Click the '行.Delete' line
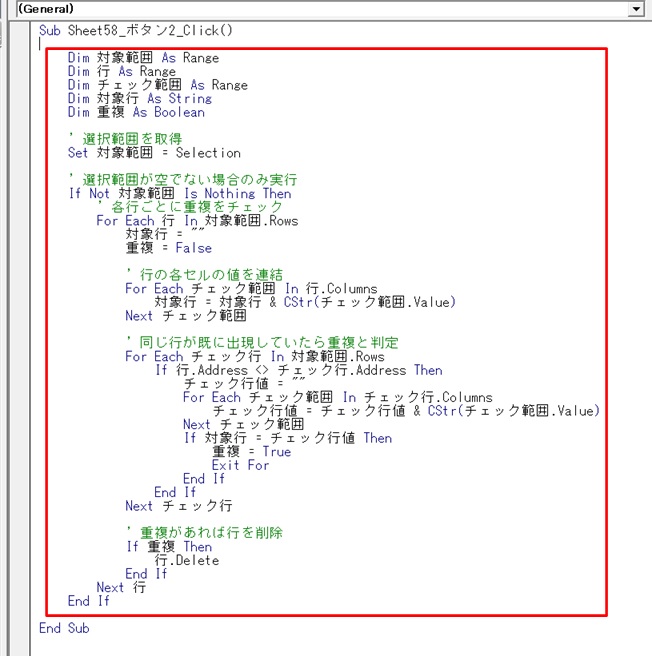This screenshot has width=652, height=656. click(187, 561)
